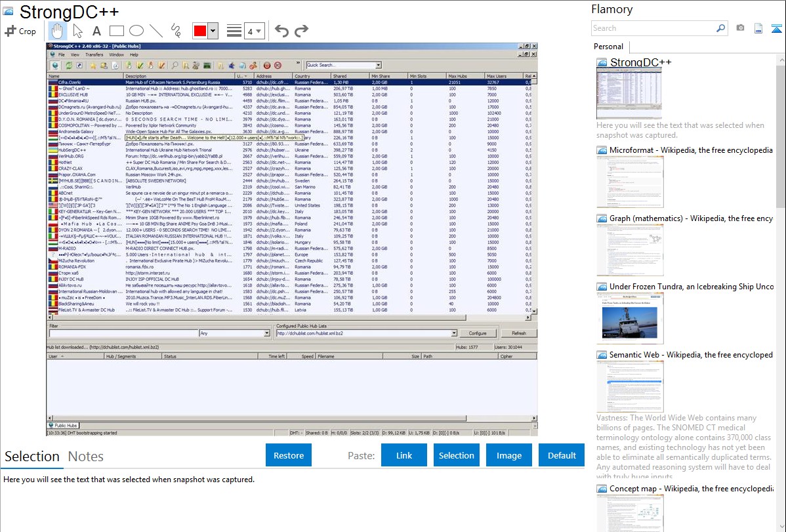Open Favorite Hubs via the star icon
786x532 pixels.
[x=93, y=65]
